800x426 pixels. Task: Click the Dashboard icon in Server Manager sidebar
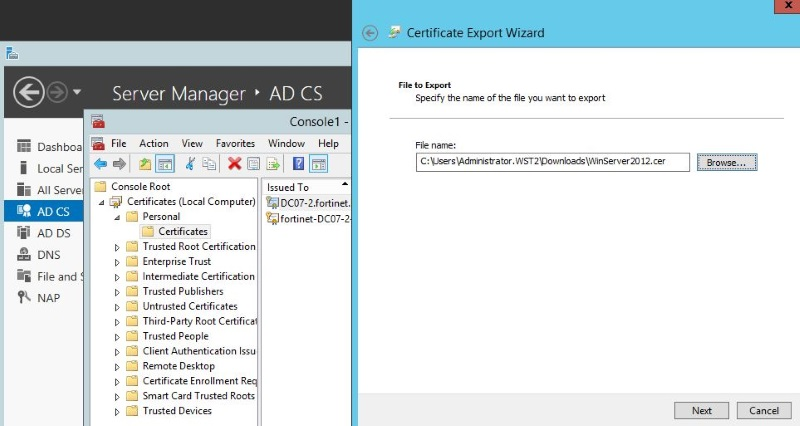(x=24, y=146)
